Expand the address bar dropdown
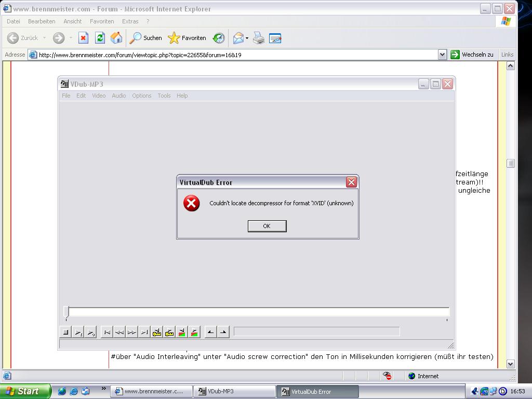Viewport: 532px width, 399px height. [442, 55]
